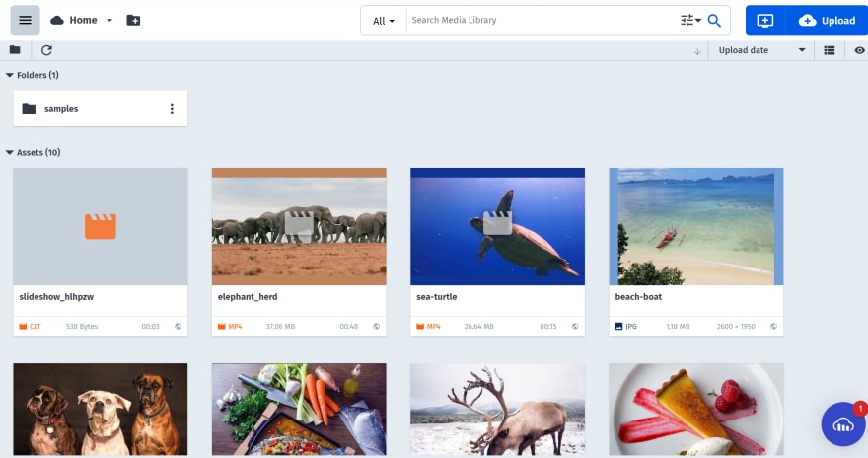868x458 pixels.
Task: Click the 00:48 duration on elephant_herd
Action: [x=349, y=326]
